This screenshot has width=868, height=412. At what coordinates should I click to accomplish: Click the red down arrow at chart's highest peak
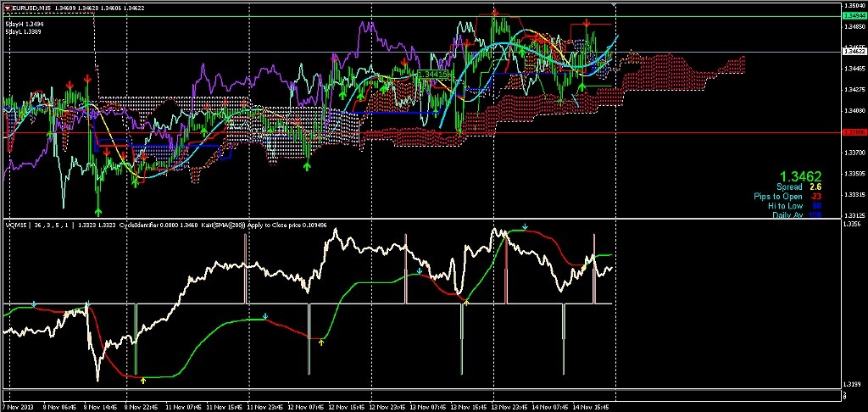click(x=495, y=12)
